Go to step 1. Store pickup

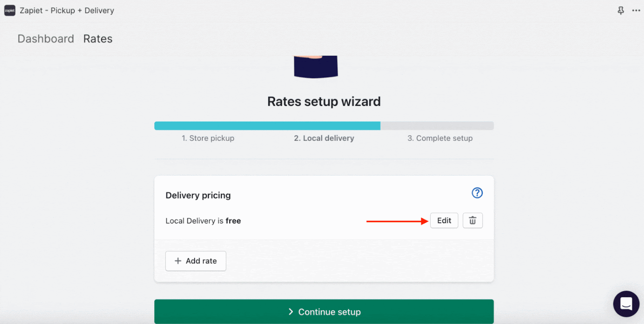[208, 138]
